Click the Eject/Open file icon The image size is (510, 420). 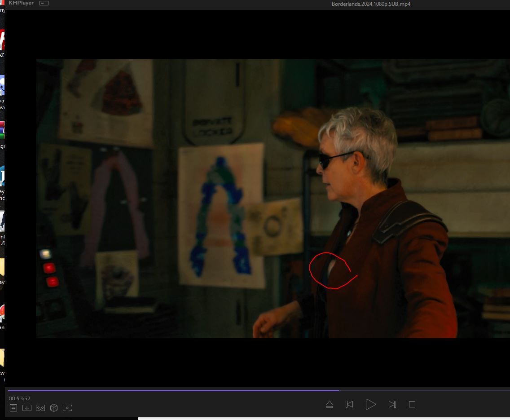pyautogui.click(x=329, y=404)
